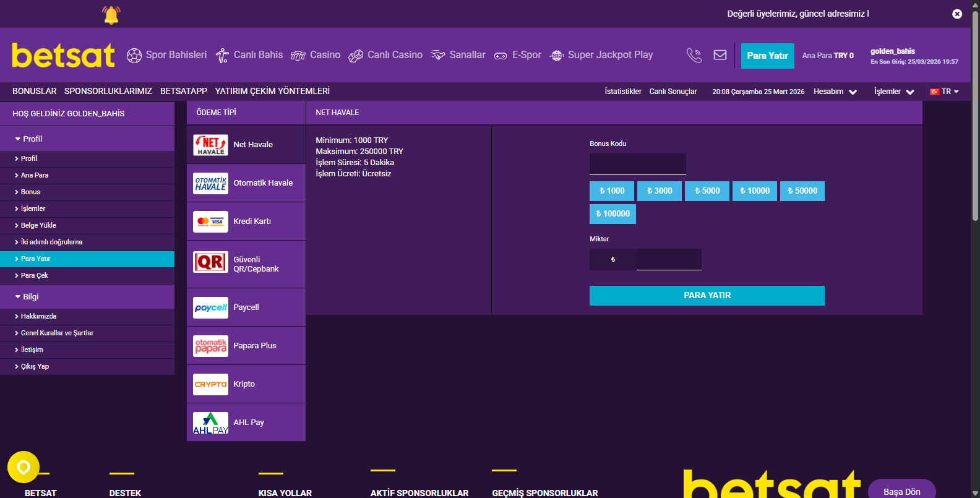Open the phone support icon
The height and width of the screenshot is (498, 980).
[x=694, y=56]
